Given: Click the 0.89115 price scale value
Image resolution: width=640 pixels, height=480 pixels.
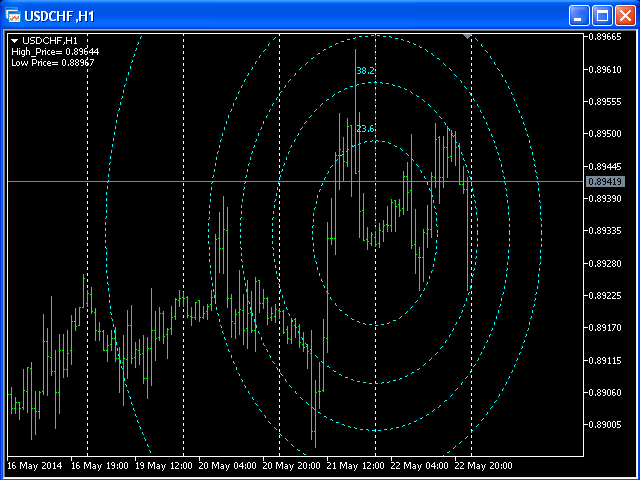Looking at the screenshot, I should click(605, 360).
